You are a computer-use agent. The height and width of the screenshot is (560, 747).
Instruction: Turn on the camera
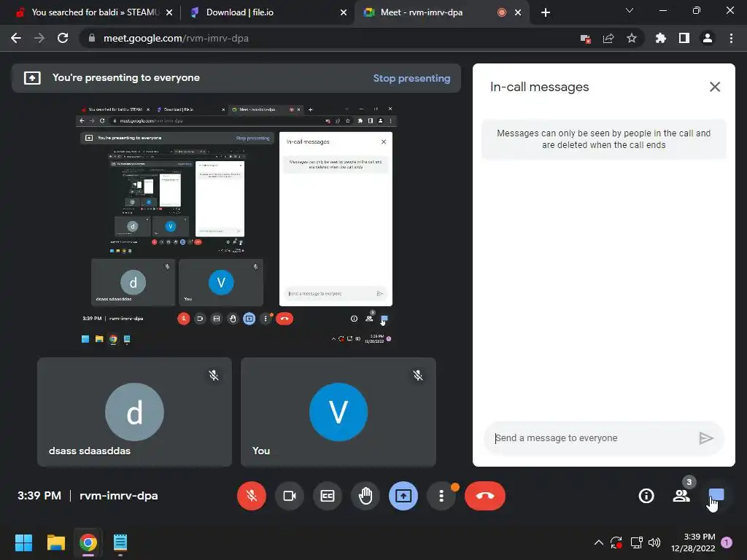pyautogui.click(x=289, y=496)
